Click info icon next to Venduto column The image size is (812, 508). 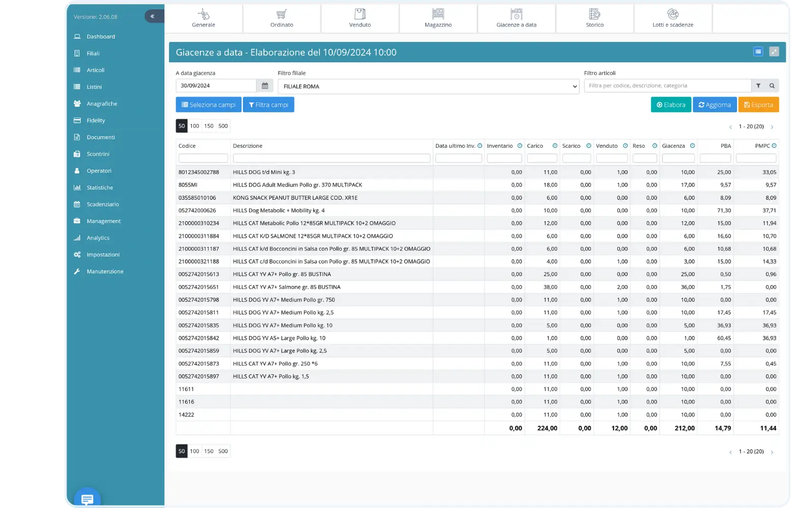[625, 146]
